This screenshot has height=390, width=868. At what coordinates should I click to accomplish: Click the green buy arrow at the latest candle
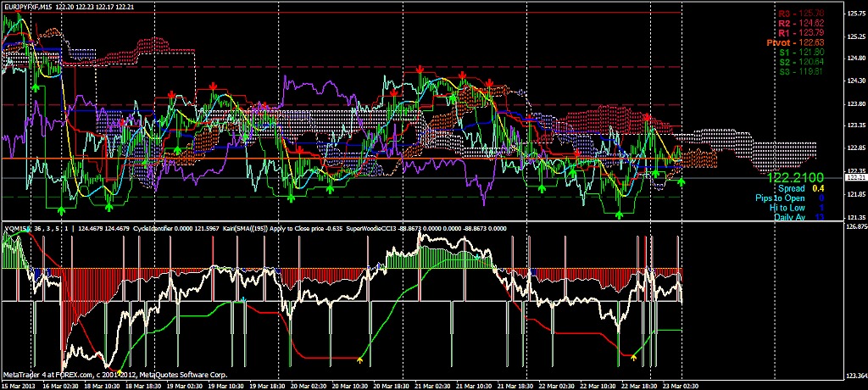coord(681,181)
